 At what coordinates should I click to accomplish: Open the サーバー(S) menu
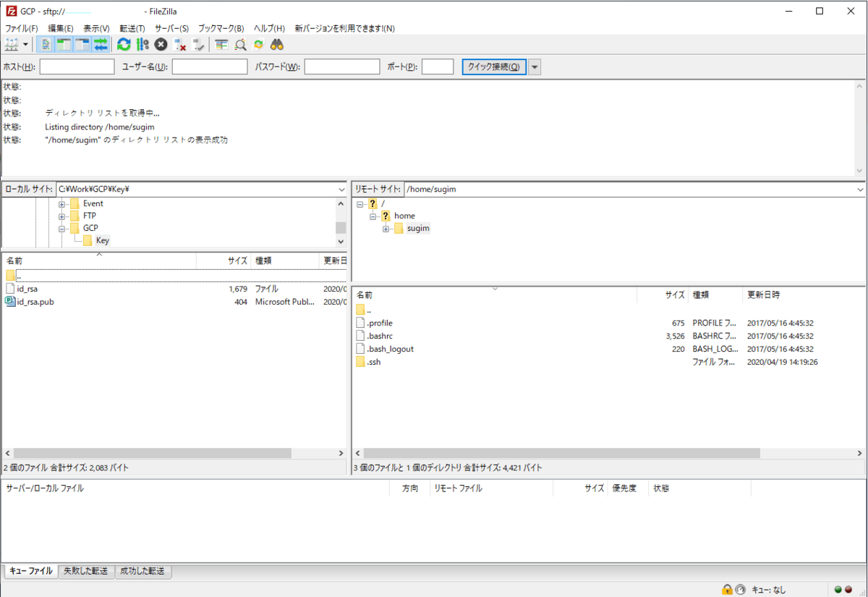tap(171, 28)
